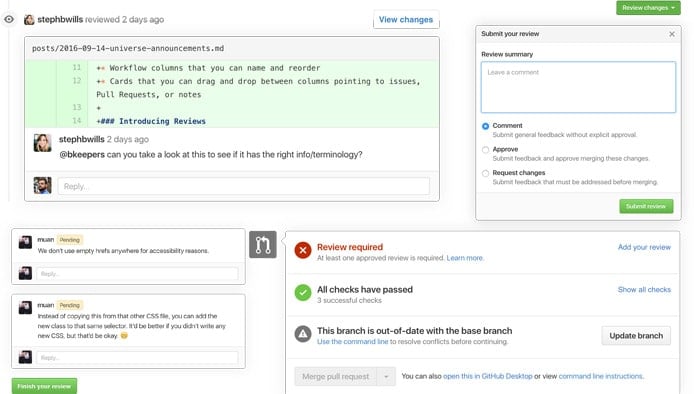The height and width of the screenshot is (394, 694).
Task: Click the Finish your review button
Action: coord(44,386)
